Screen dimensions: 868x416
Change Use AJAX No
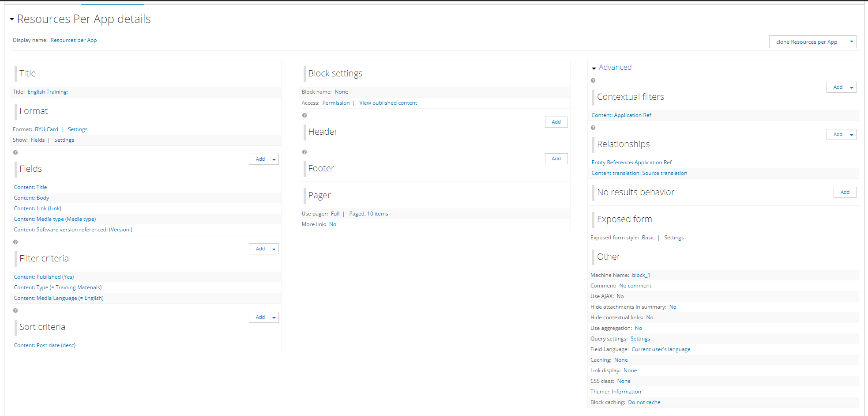click(620, 296)
